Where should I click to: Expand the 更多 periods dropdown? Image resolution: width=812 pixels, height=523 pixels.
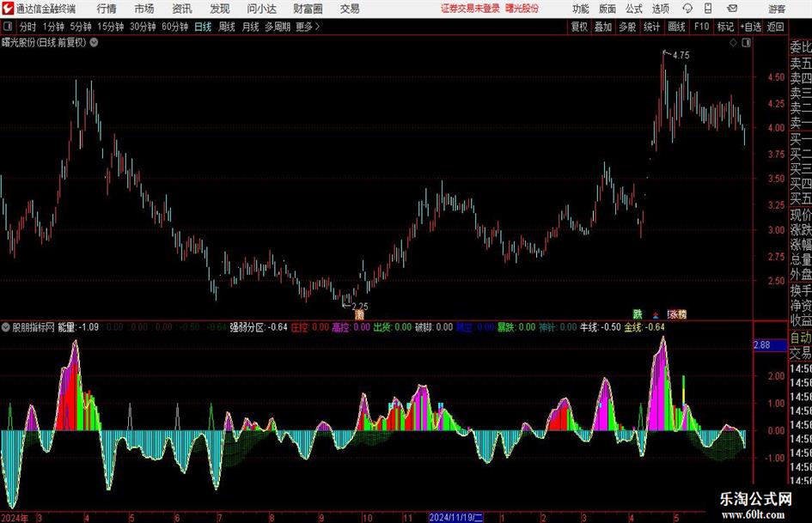point(308,27)
